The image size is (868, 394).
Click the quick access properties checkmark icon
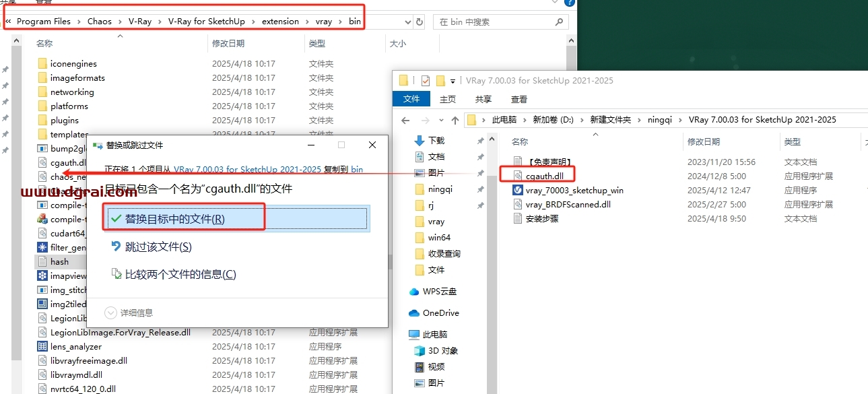coord(425,81)
